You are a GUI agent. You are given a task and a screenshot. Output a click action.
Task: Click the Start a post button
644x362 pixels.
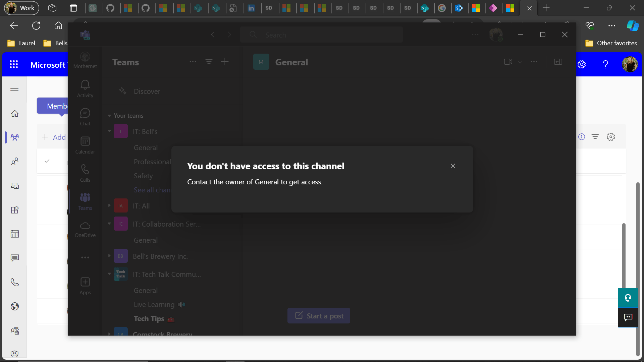319,316
